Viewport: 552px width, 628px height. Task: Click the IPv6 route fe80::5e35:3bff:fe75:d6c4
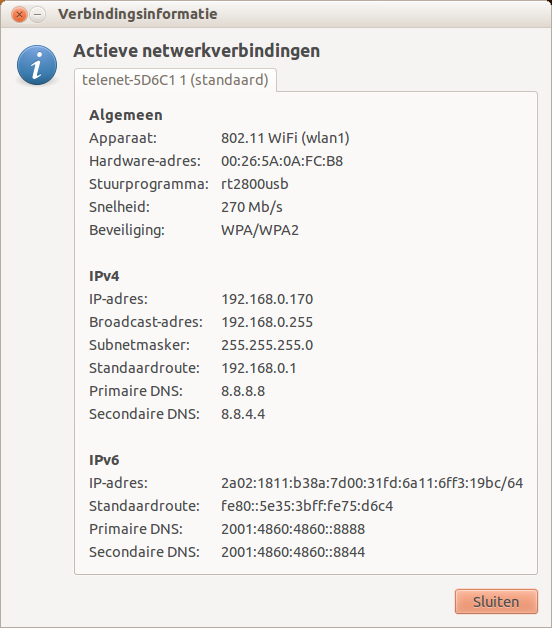click(x=307, y=506)
